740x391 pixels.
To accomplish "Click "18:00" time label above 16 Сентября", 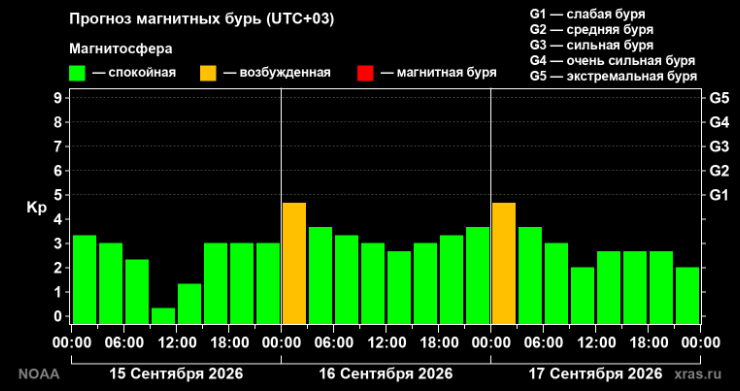I will [x=438, y=342].
